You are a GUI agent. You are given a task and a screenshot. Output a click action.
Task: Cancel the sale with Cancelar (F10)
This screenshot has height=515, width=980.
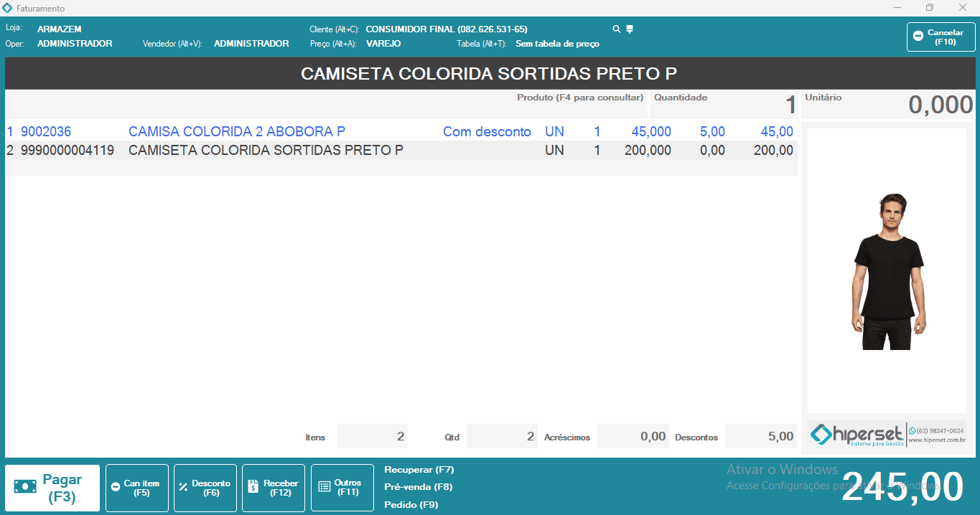(x=941, y=37)
